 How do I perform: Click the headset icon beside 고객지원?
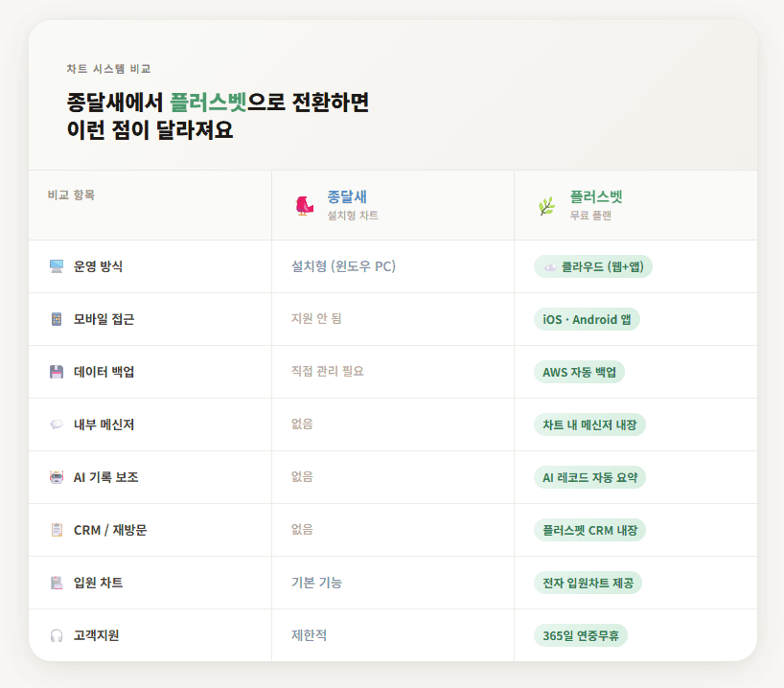57,635
